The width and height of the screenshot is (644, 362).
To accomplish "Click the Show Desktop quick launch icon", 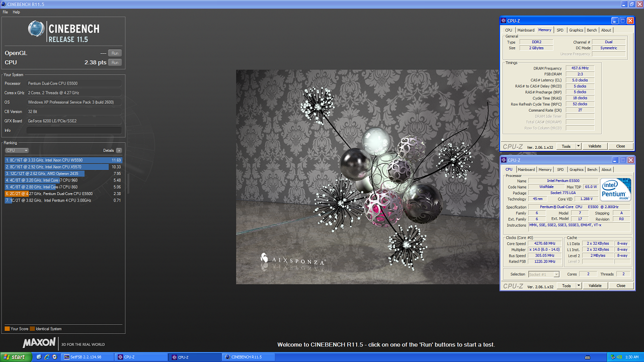I will (x=39, y=357).
